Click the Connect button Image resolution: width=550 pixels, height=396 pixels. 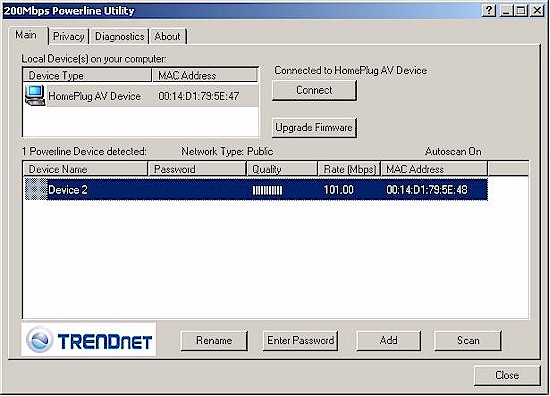click(x=314, y=90)
